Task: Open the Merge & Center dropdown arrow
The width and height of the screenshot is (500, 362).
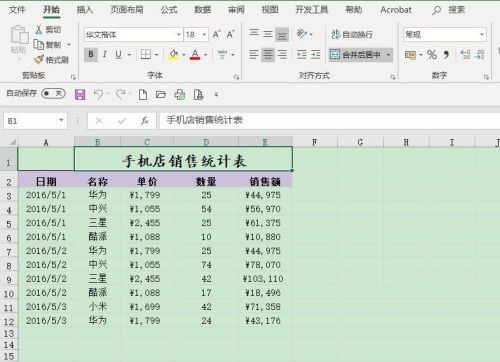Action: (x=389, y=55)
